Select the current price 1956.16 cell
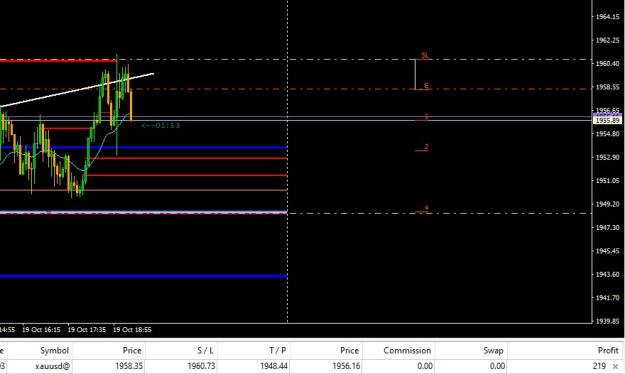This screenshot has height=374, width=625. pos(346,366)
